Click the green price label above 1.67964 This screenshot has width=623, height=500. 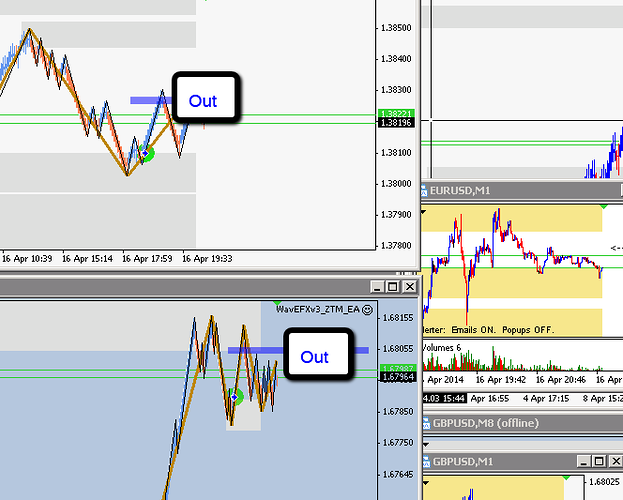[x=398, y=368]
